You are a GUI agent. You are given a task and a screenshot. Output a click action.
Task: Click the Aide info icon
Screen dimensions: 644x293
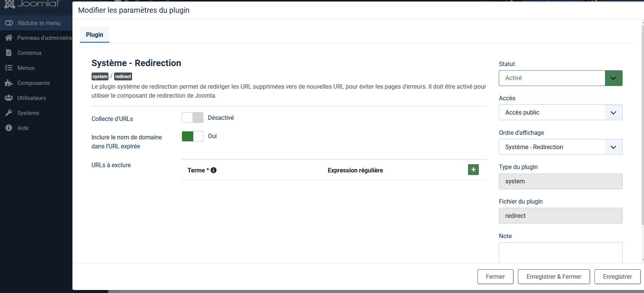click(x=9, y=128)
